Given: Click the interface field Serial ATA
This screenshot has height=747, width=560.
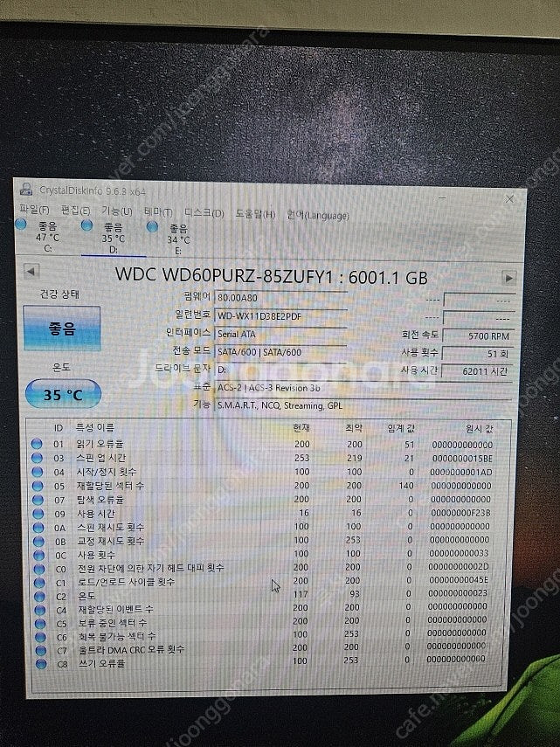Looking at the screenshot, I should (280, 334).
